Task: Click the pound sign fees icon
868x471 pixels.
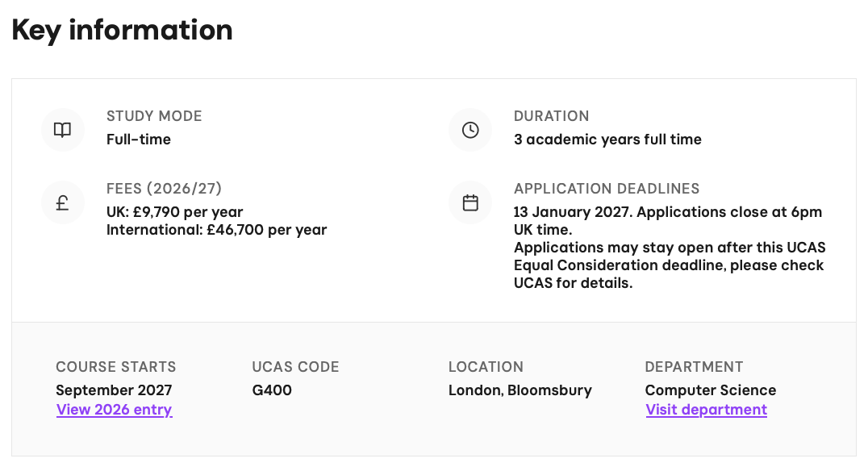Action: pos(62,203)
